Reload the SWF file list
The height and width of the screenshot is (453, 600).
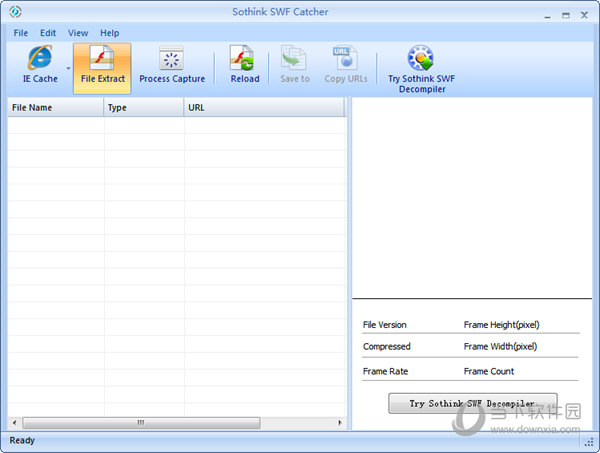245,64
